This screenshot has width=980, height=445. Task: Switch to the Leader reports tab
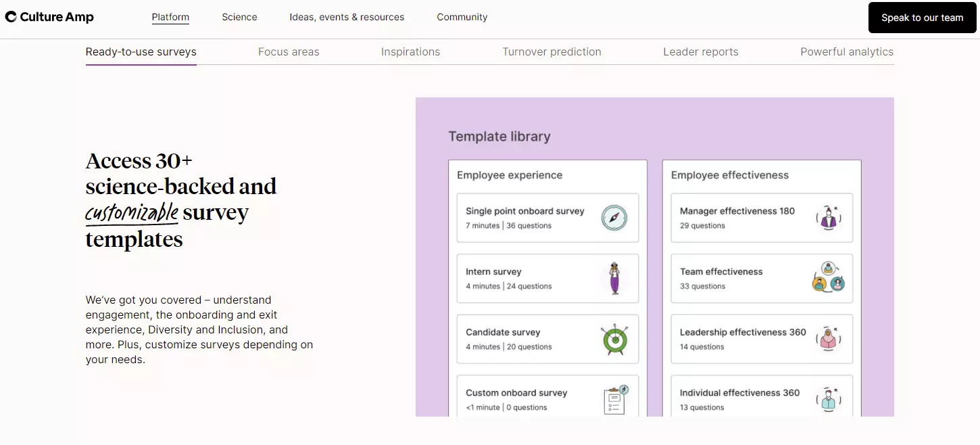(x=701, y=52)
